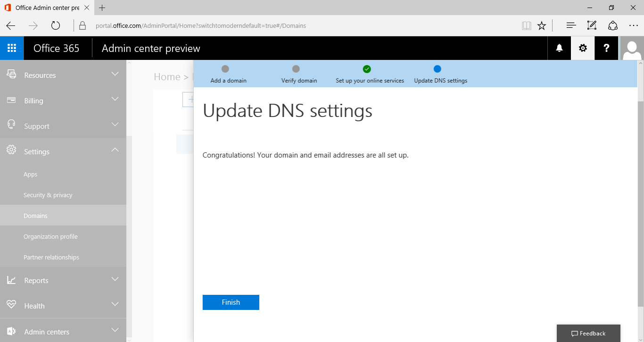
Task: Go to Partner relationships
Action: point(51,257)
